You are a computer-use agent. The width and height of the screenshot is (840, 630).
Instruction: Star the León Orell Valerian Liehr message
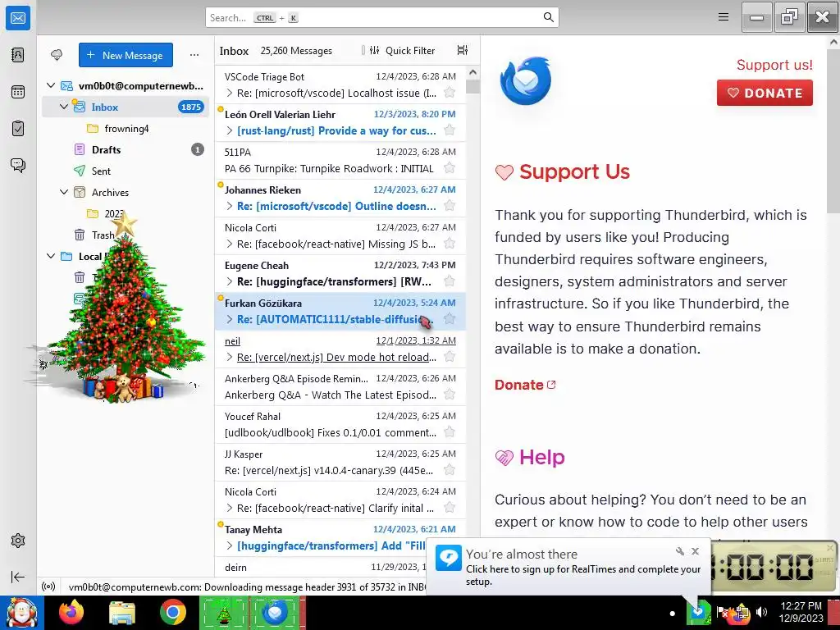(x=450, y=130)
